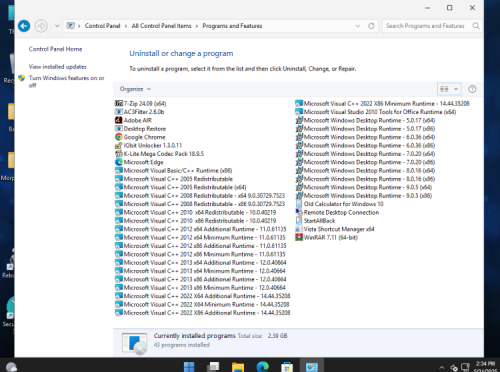Click the StartAllBack icon
This screenshot has height=372, width=500.
click(x=299, y=220)
